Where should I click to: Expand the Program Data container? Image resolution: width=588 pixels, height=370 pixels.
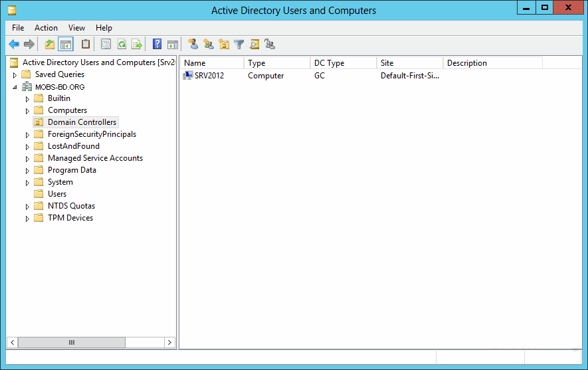click(x=27, y=171)
